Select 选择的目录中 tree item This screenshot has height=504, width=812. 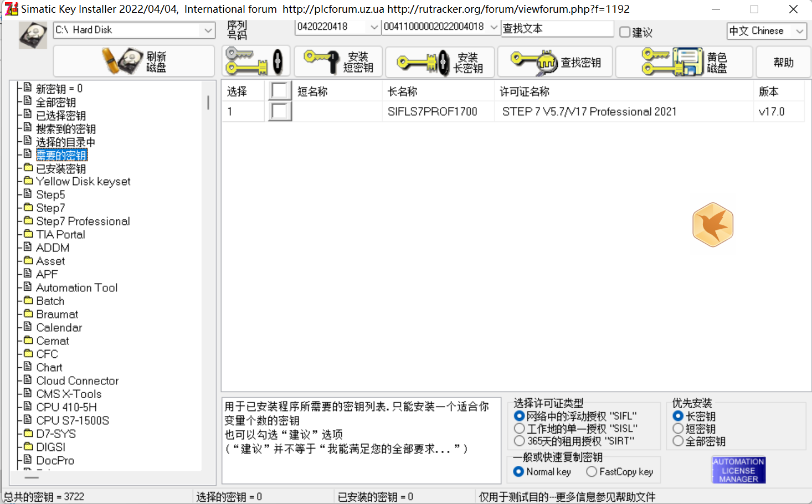pos(66,142)
